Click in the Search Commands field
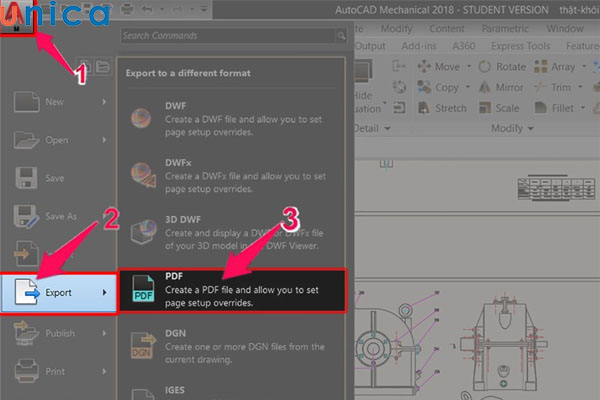This screenshot has width=600, height=400. [228, 36]
